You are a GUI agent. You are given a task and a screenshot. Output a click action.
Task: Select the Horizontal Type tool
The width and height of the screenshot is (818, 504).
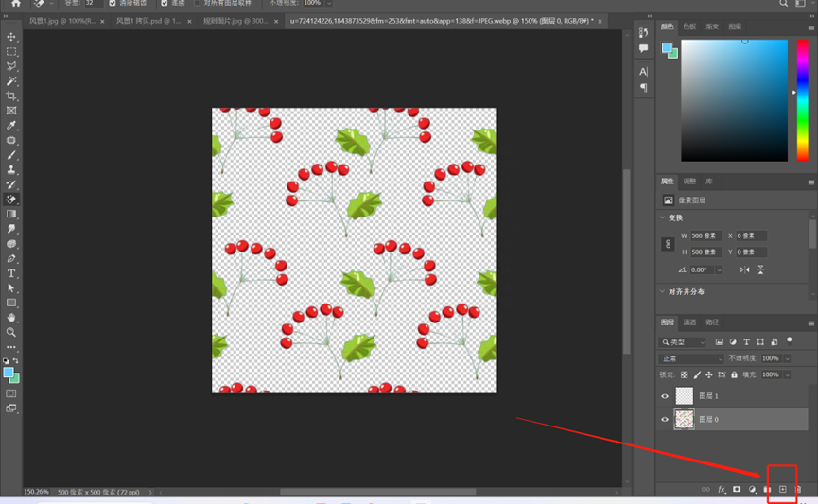pyautogui.click(x=11, y=273)
